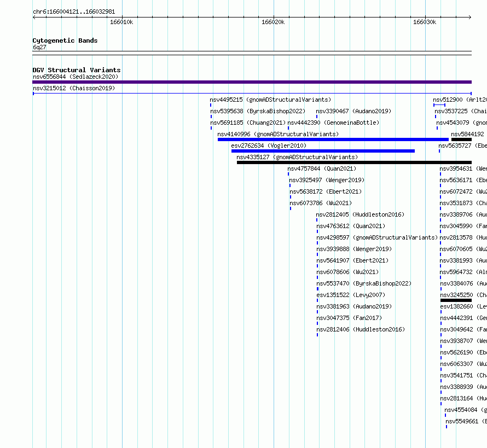The height and width of the screenshot is (448, 487).
Task: Open the nsv6072472 variant label
Action: click(463, 191)
